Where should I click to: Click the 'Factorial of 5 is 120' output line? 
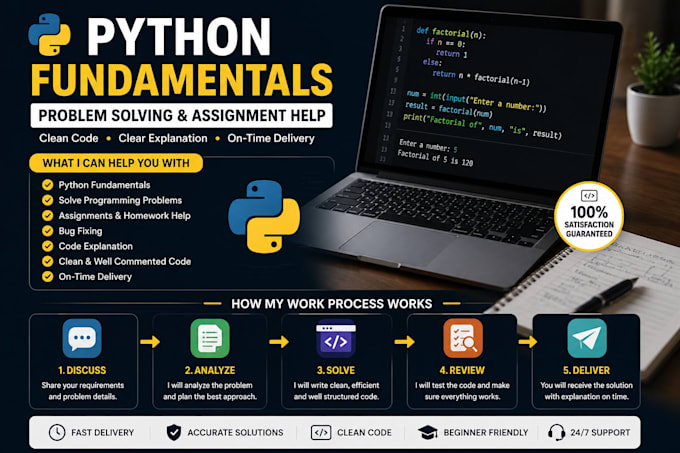(435, 158)
